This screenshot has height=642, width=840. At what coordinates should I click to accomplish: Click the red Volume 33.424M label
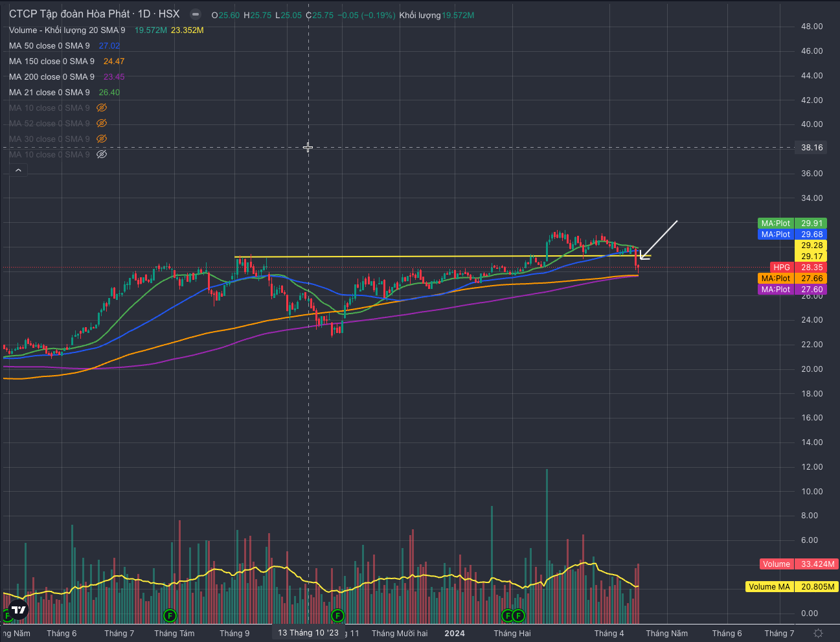click(x=799, y=564)
